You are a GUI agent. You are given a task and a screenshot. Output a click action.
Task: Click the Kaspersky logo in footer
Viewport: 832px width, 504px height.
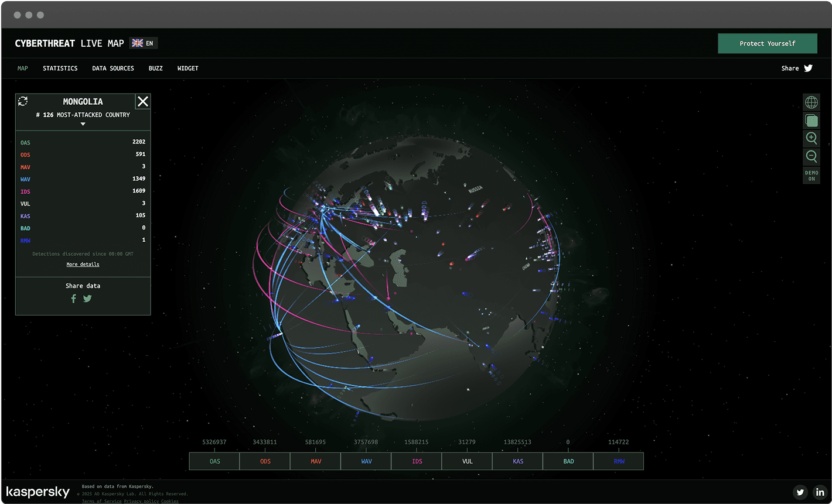[x=38, y=492]
